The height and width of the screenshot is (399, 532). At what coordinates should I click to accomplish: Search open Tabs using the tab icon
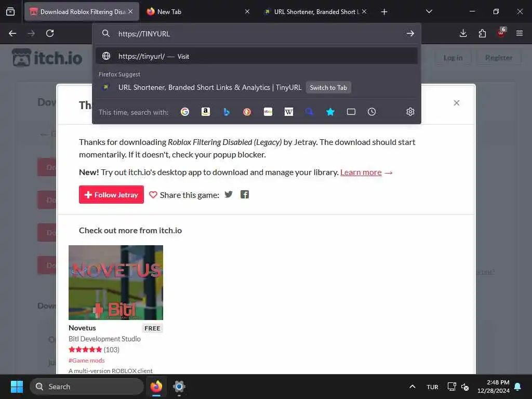click(x=351, y=112)
